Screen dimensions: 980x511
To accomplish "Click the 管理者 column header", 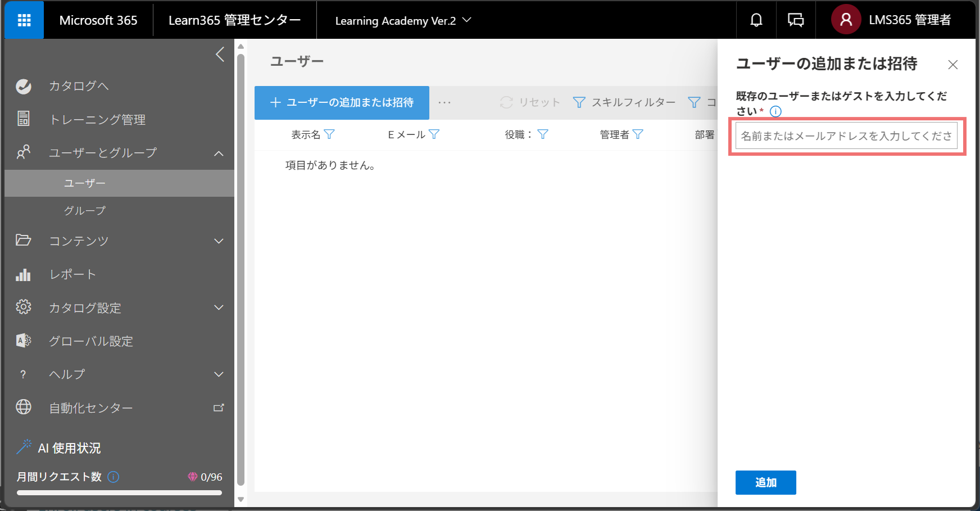I will coord(614,135).
